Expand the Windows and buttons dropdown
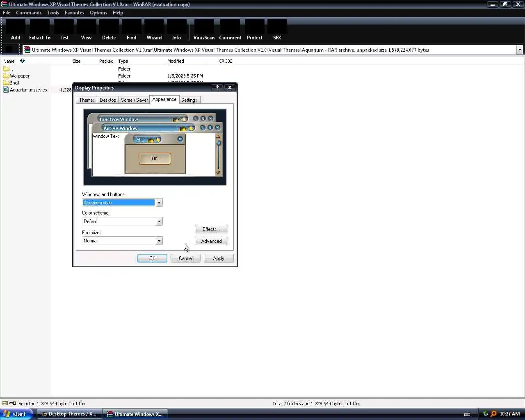This screenshot has width=525, height=420. click(x=159, y=203)
